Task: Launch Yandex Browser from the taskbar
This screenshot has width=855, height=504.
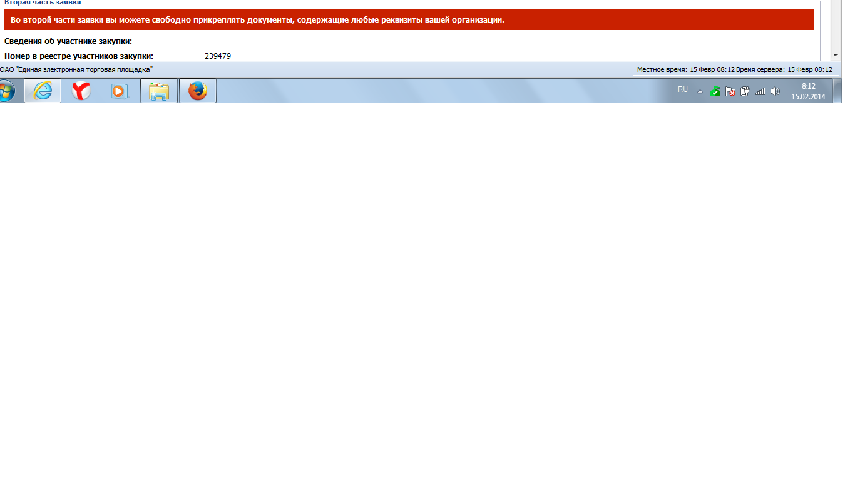Action: coord(81,91)
